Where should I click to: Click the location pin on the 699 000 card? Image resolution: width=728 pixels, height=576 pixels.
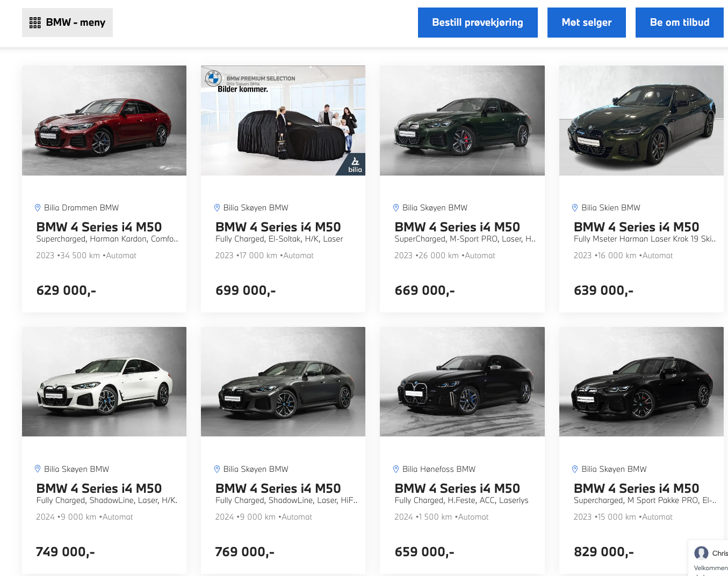point(217,208)
